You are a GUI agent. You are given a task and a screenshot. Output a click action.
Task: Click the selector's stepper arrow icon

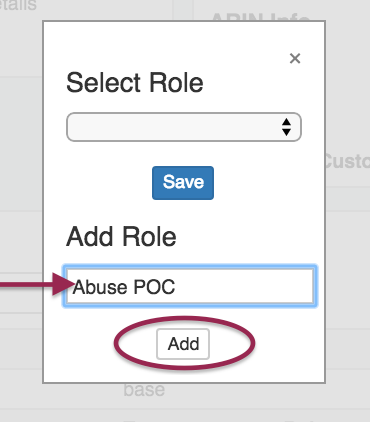(286, 127)
